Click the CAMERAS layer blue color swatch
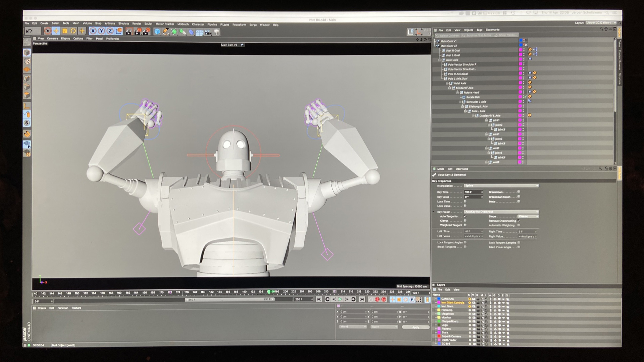 click(x=439, y=299)
